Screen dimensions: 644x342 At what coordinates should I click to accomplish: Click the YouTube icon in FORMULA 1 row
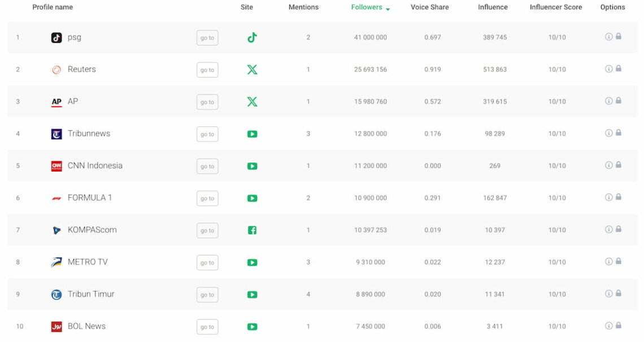252,198
